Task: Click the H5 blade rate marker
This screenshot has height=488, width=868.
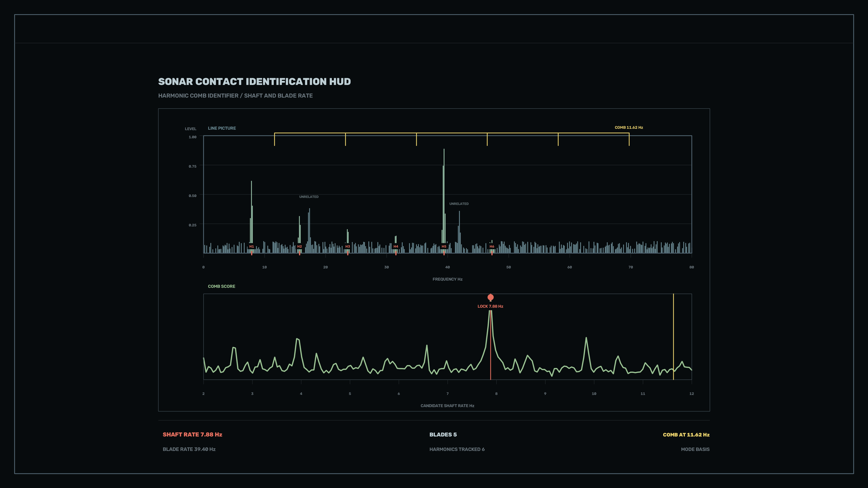Action: (x=444, y=246)
